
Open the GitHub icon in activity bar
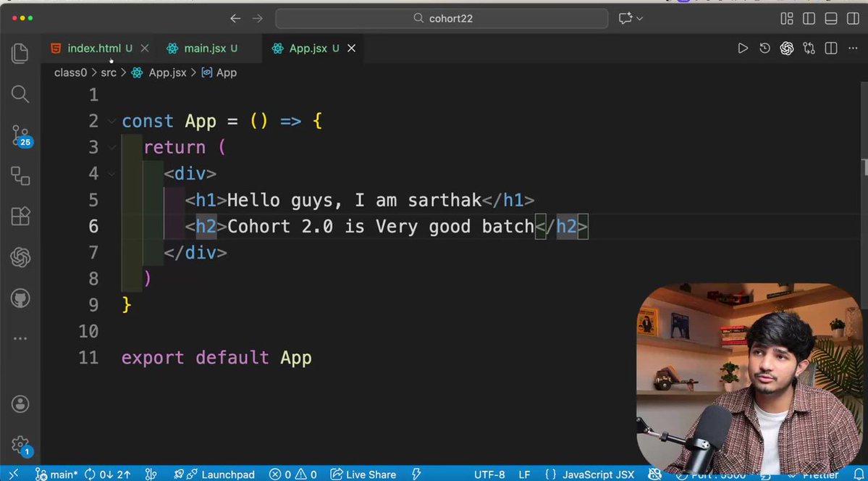point(20,298)
